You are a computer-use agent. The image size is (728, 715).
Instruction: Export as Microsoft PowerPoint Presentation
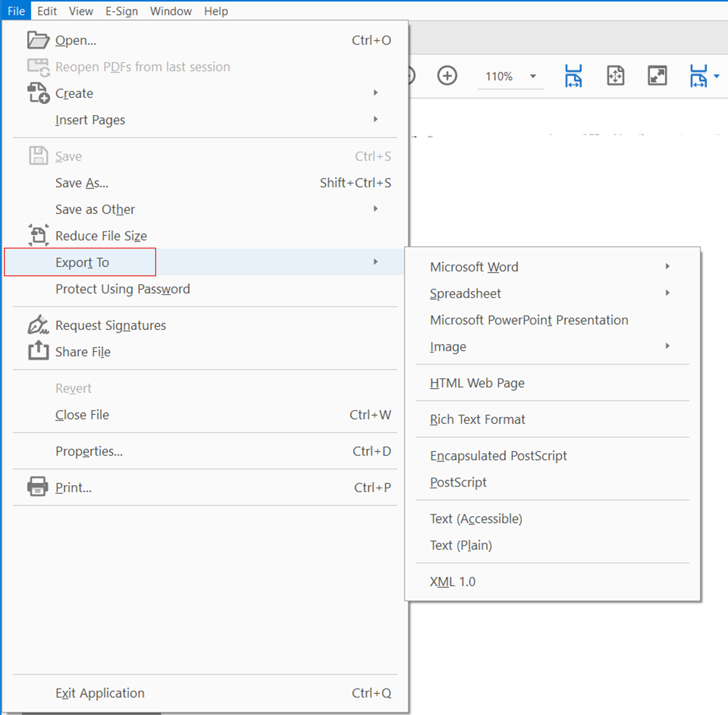coord(529,320)
